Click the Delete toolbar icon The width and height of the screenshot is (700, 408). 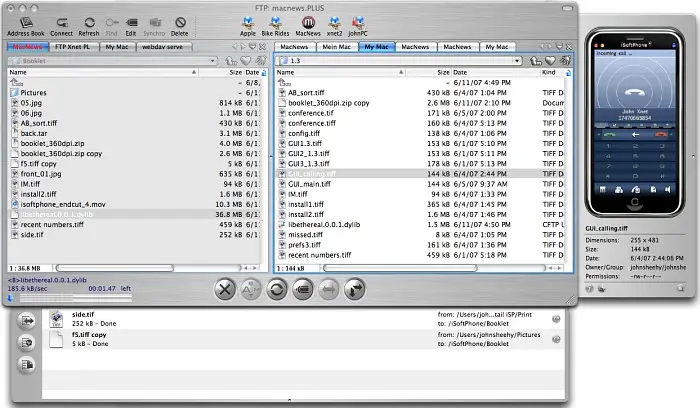click(179, 26)
